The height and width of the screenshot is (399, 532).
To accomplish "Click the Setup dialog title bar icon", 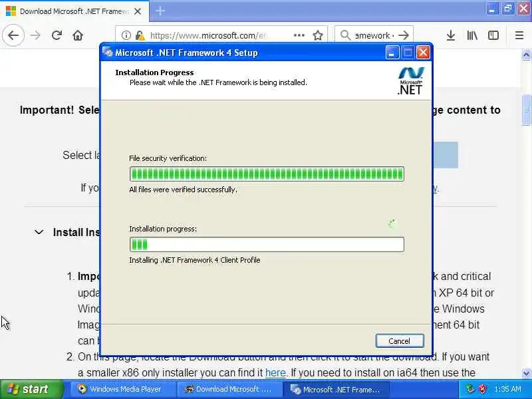I will (108, 53).
